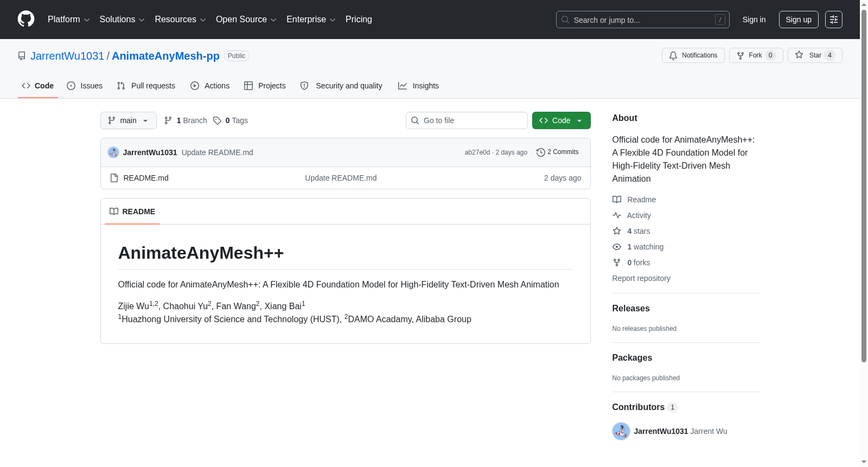The height and width of the screenshot is (467, 868).
Task: Open the Security and quality tab
Action: click(341, 86)
